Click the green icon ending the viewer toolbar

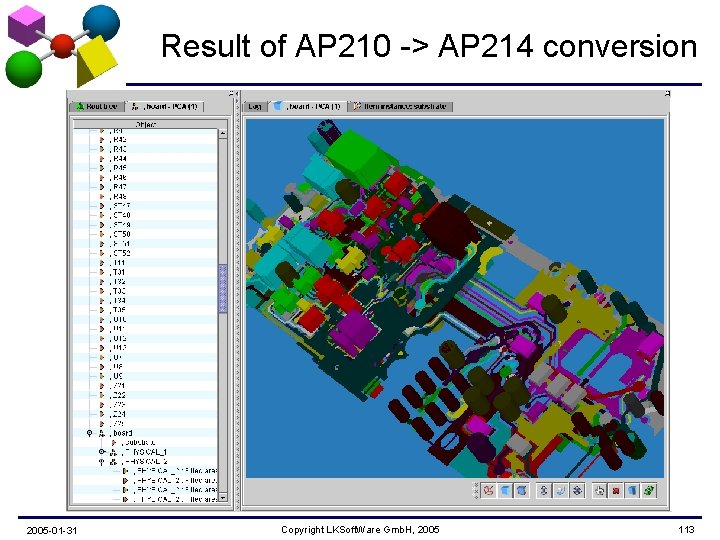[649, 490]
